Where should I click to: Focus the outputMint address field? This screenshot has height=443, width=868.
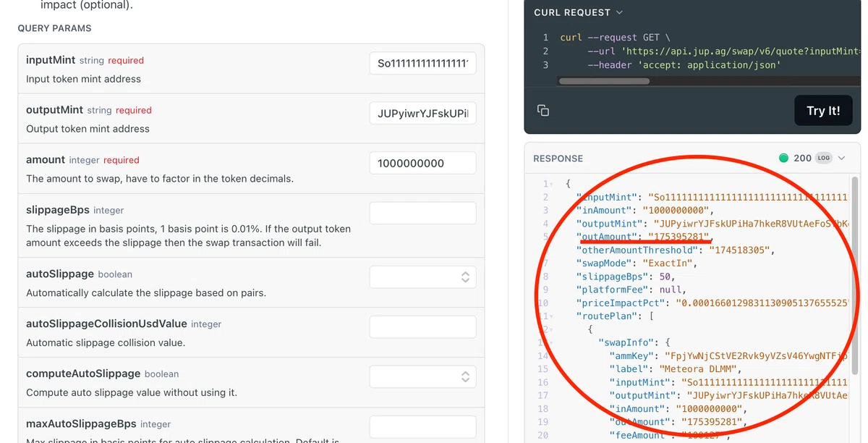pos(422,113)
